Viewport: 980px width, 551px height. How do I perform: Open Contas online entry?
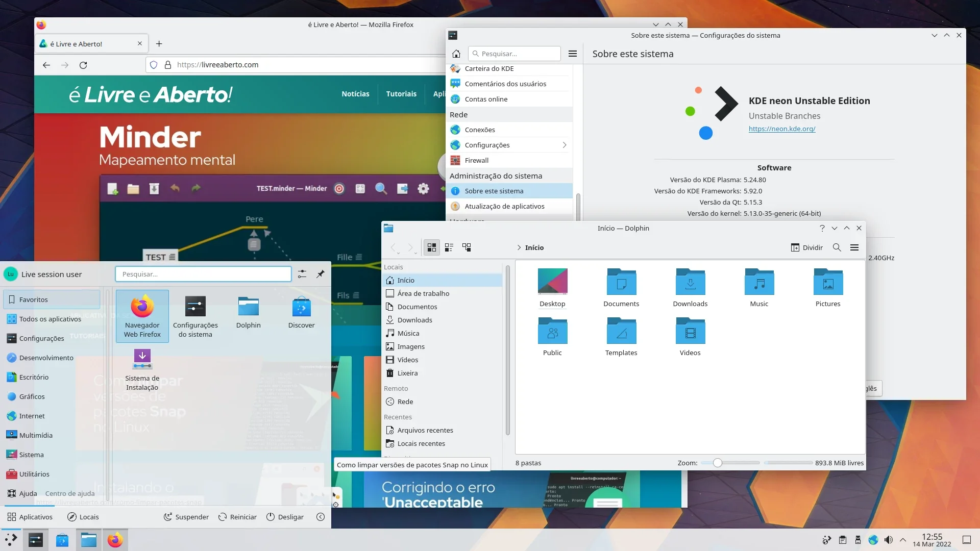point(509,99)
